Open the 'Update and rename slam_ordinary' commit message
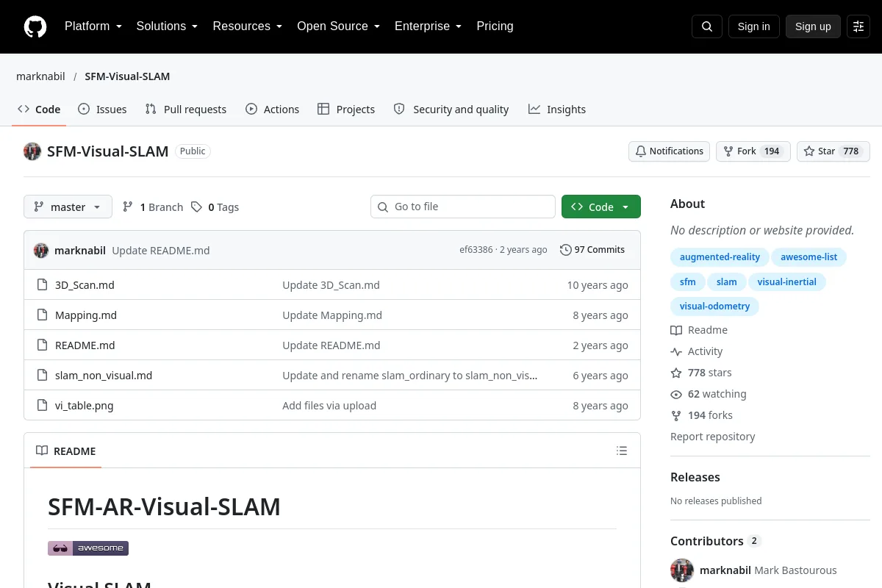882x588 pixels. coord(410,376)
